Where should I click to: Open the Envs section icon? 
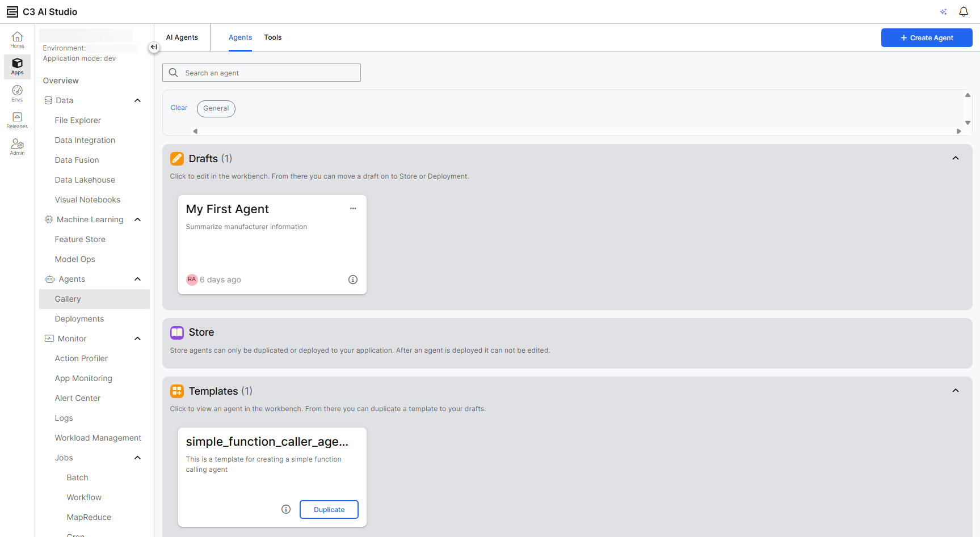(17, 94)
